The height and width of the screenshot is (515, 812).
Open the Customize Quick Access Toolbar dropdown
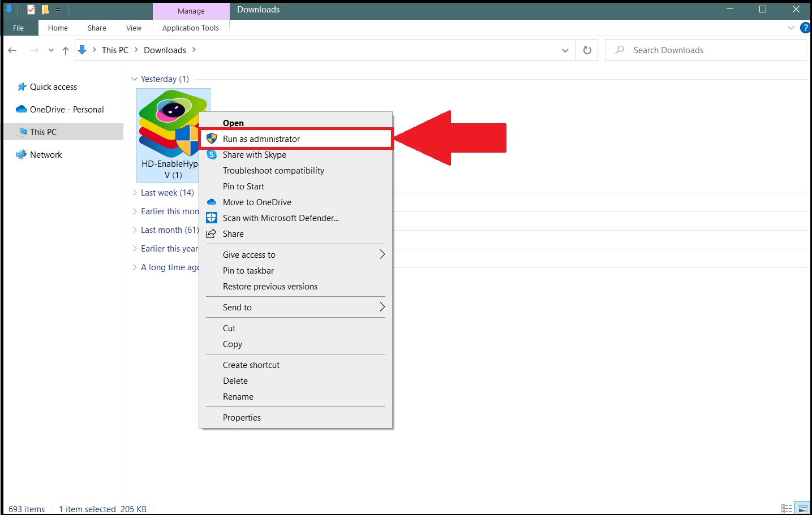pos(58,10)
